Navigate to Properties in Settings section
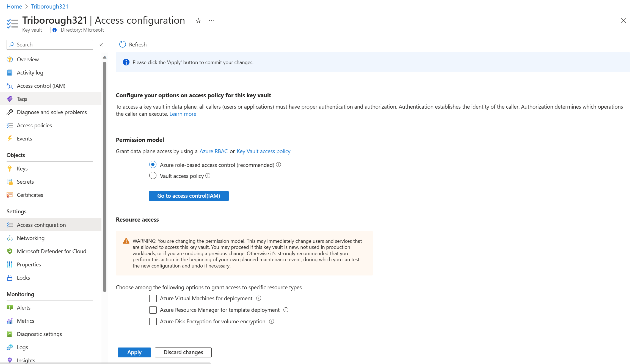The image size is (635, 364). point(29,264)
